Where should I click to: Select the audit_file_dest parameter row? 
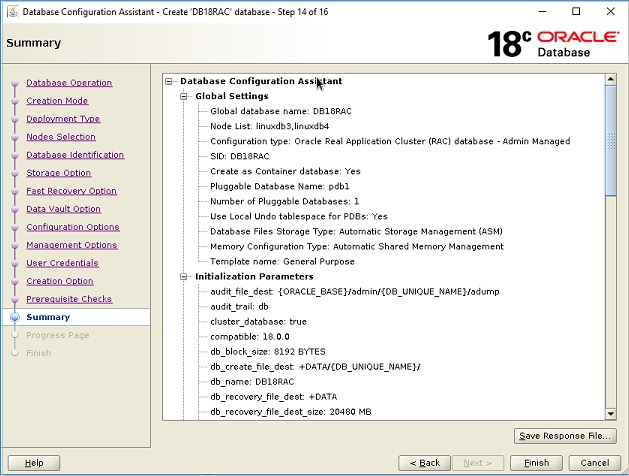point(355,292)
